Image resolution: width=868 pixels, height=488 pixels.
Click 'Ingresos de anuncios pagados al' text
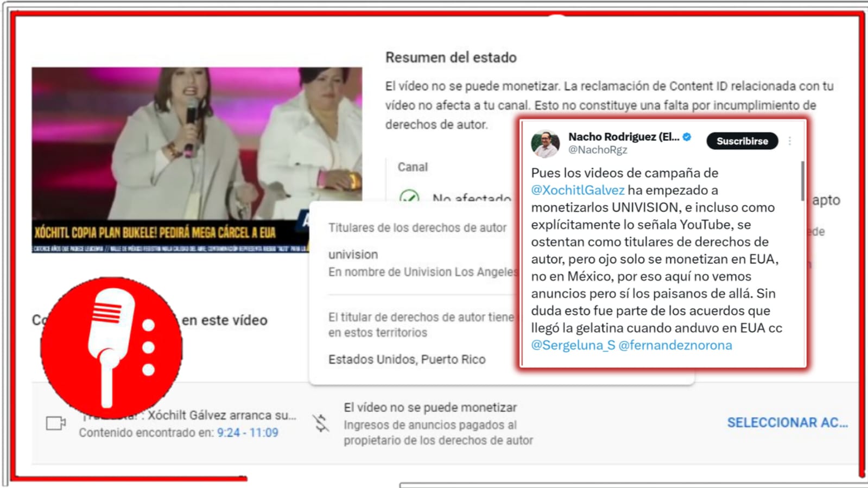430,425
